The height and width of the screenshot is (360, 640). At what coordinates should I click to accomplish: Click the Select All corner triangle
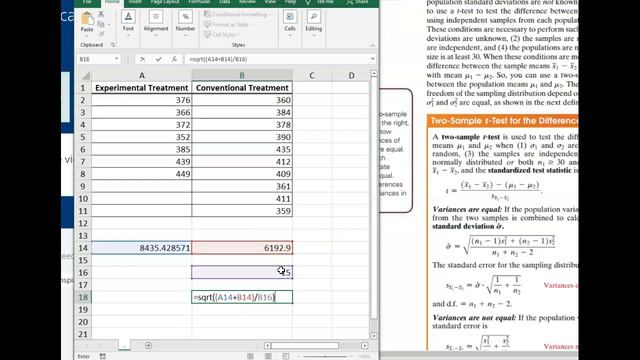coord(86,76)
